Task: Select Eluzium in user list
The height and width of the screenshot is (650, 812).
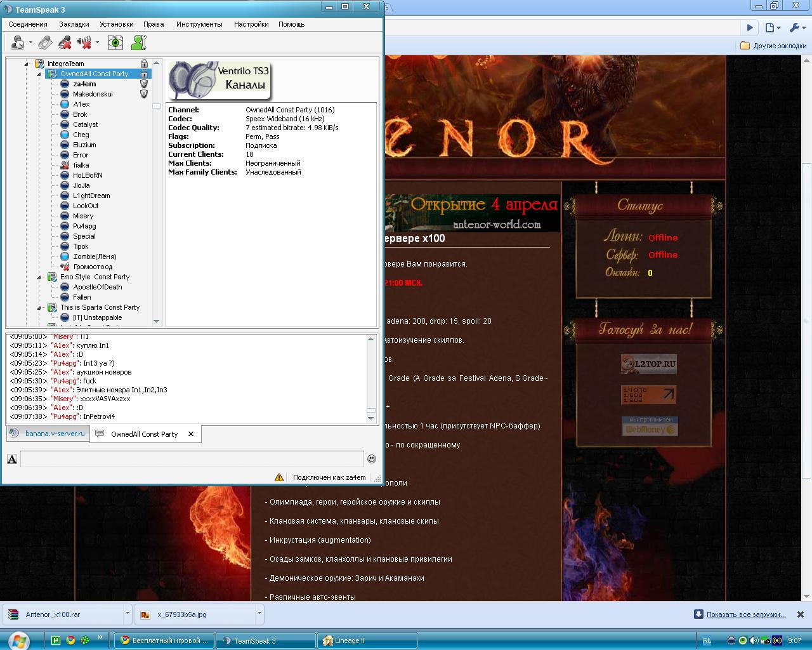Action: 84,145
